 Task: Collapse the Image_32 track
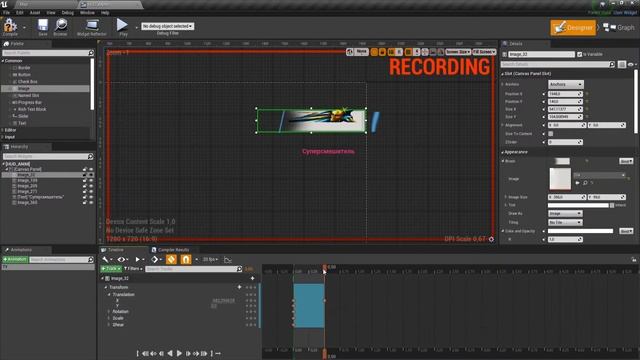[x=102, y=278]
